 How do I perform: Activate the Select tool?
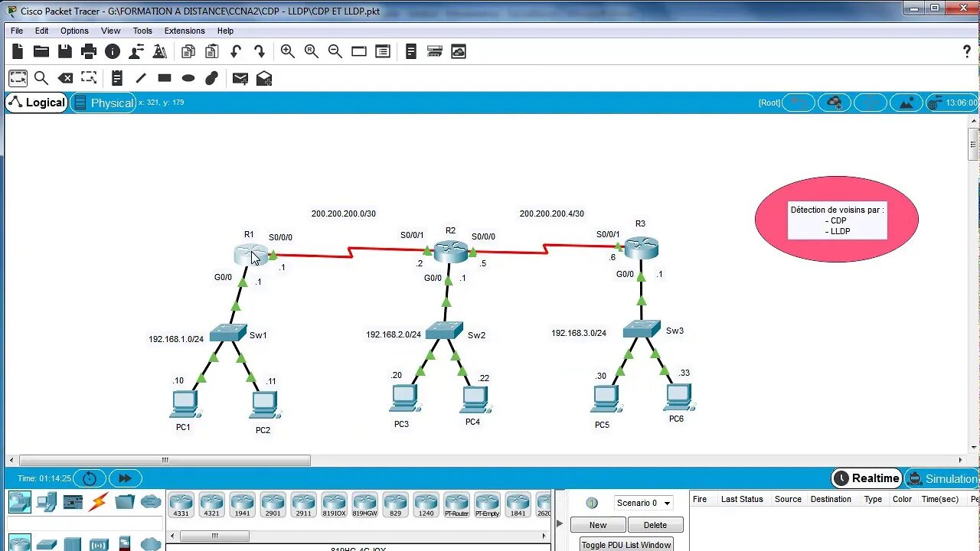pos(18,78)
